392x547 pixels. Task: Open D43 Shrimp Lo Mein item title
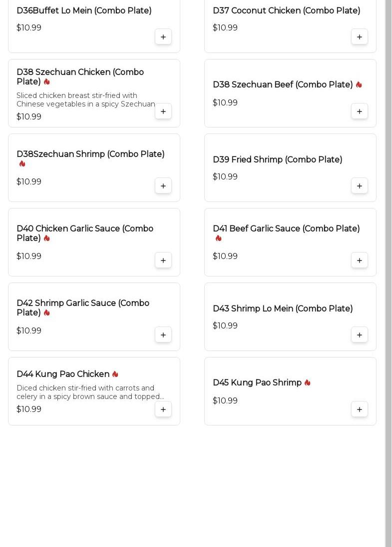click(283, 309)
